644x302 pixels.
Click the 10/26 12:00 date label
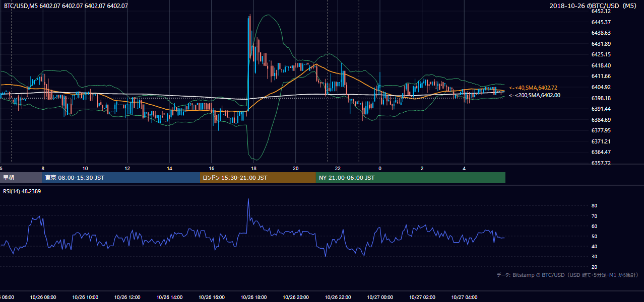coord(127,297)
